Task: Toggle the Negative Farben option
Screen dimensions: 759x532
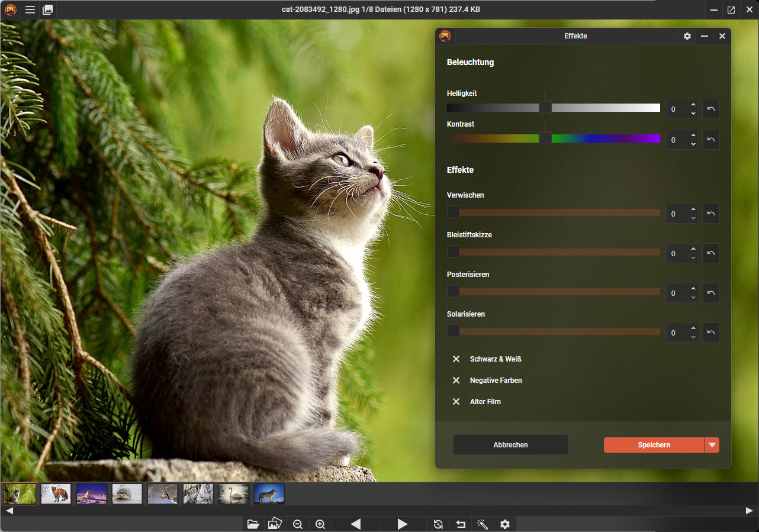Action: pos(456,381)
